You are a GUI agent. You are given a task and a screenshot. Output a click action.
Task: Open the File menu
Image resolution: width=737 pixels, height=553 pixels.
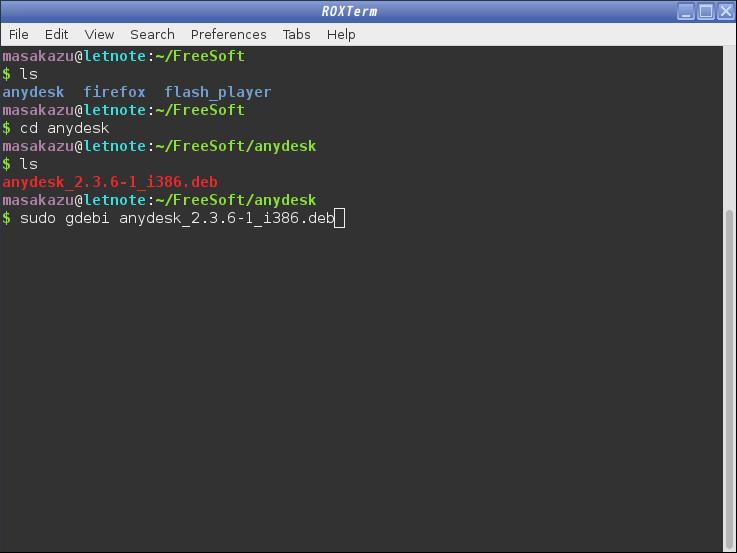pos(18,34)
